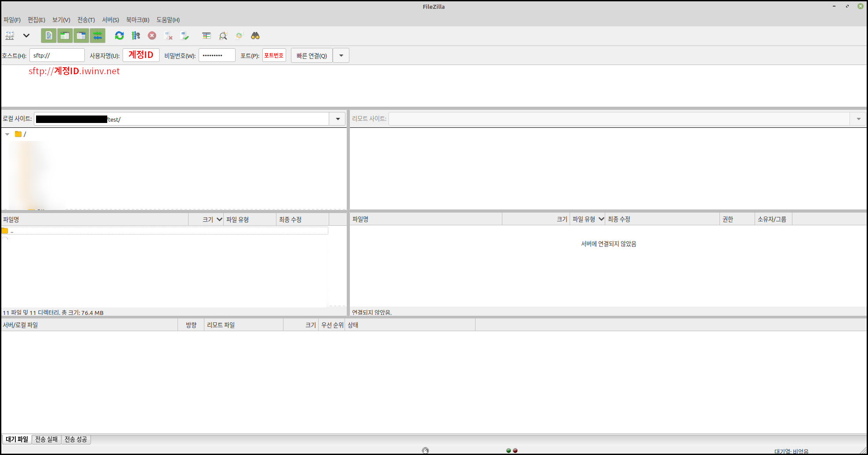Click the 로컬 사이트 path field
868x455 pixels.
point(182,119)
